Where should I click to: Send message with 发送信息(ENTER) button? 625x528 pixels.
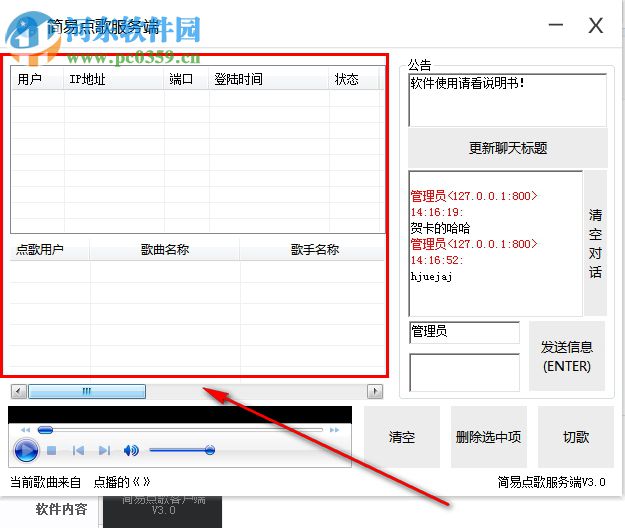(x=567, y=356)
